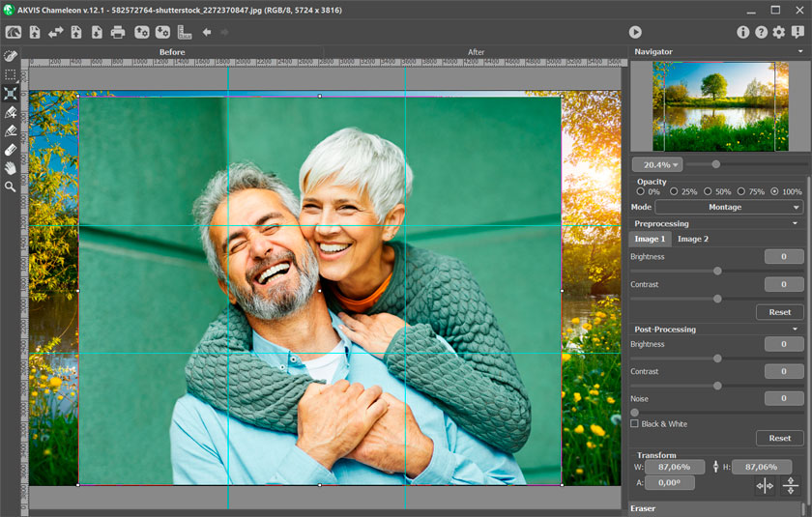Flip fragment horizontally in Transform panel
The image size is (812, 517).
point(765,485)
